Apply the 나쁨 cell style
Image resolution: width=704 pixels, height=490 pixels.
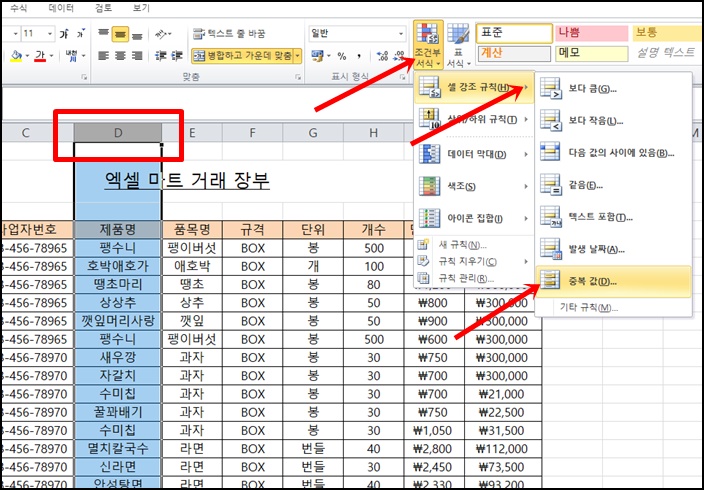[591, 34]
